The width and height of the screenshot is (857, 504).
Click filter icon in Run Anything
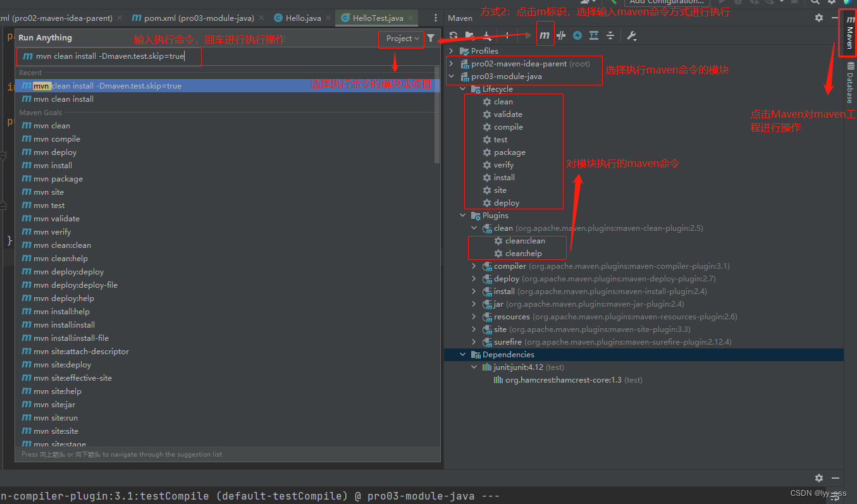click(x=431, y=39)
